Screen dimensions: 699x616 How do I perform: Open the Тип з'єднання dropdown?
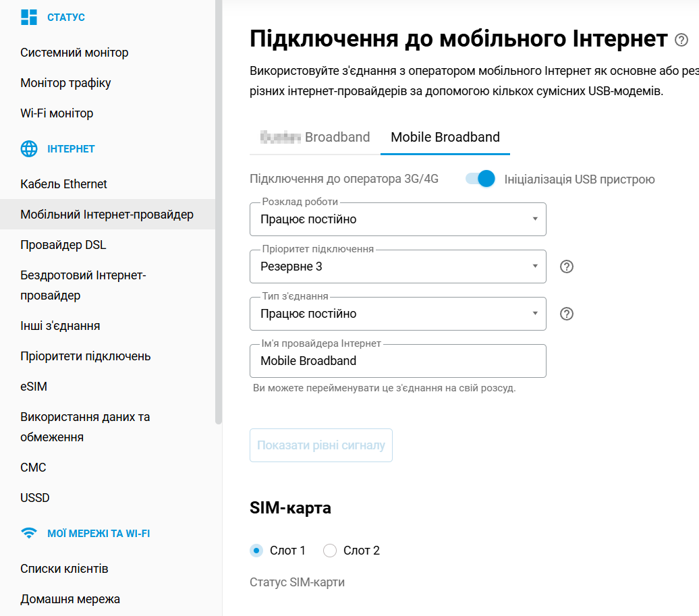point(397,314)
